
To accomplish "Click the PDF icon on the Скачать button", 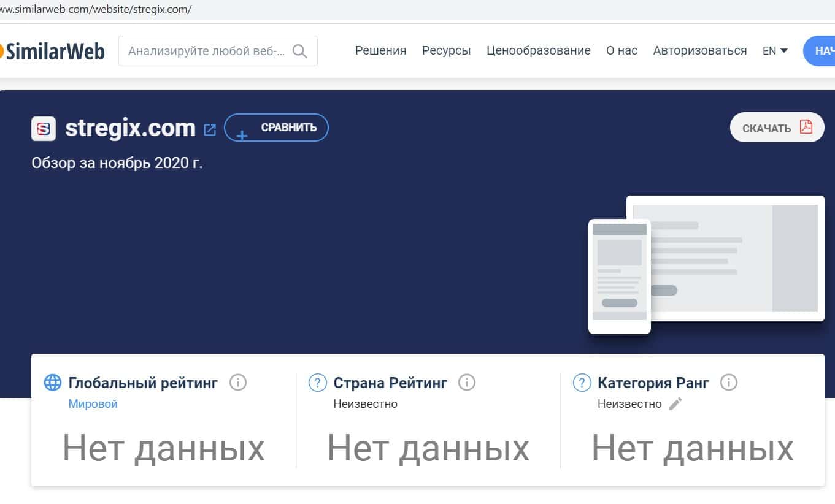I will click(x=806, y=127).
